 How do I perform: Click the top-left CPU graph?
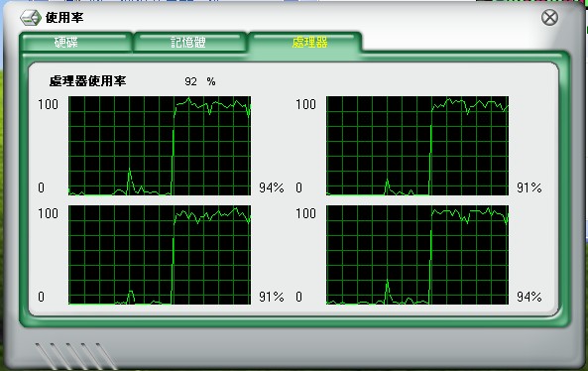tap(160, 146)
